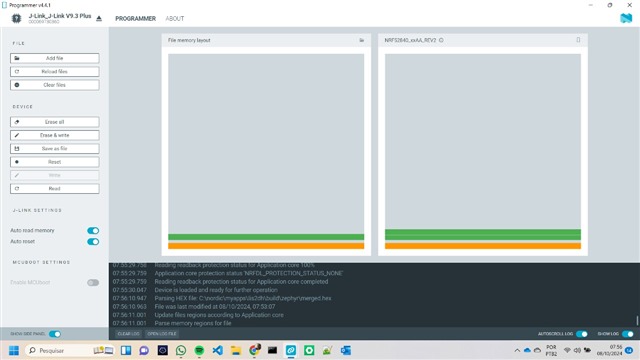This screenshot has width=640, height=360.
Task: Click the Add file button
Action: (55, 58)
